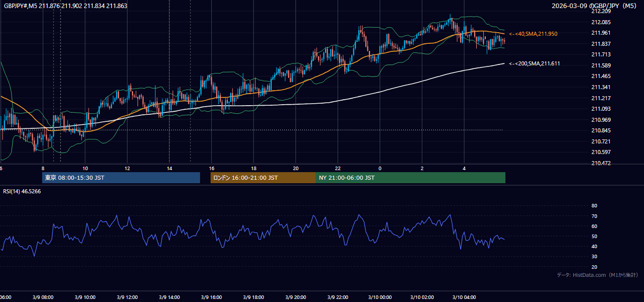
Task: Click the GBPJPY#,M5 price header text
Action: 66,6
